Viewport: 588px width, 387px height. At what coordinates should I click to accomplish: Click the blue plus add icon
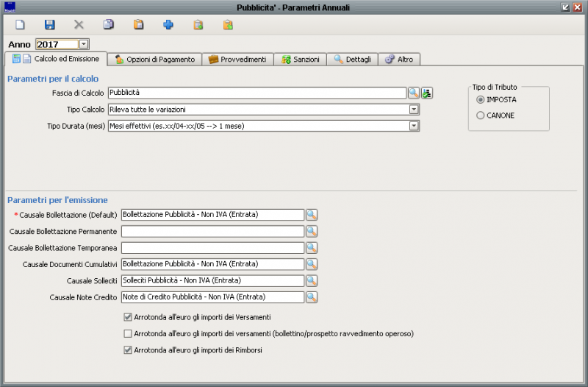(168, 25)
